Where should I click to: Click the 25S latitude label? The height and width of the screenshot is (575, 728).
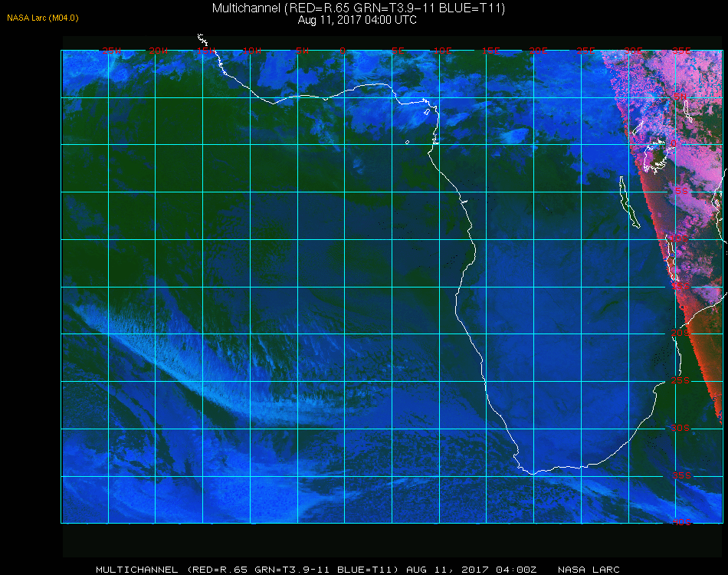[x=680, y=380]
